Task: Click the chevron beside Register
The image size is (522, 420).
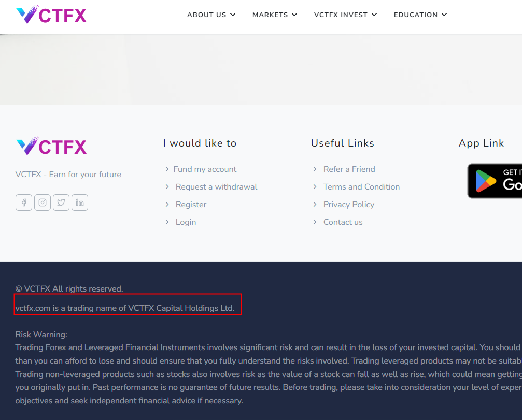Action: click(167, 205)
